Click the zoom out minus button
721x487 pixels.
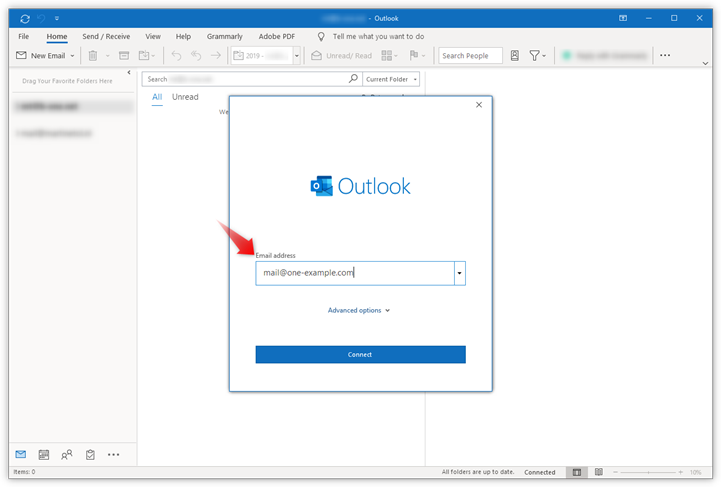[x=615, y=472]
